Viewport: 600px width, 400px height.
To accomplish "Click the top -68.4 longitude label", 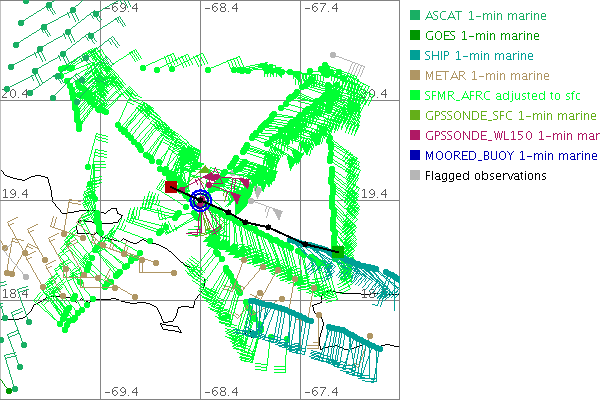I will (220, 7).
